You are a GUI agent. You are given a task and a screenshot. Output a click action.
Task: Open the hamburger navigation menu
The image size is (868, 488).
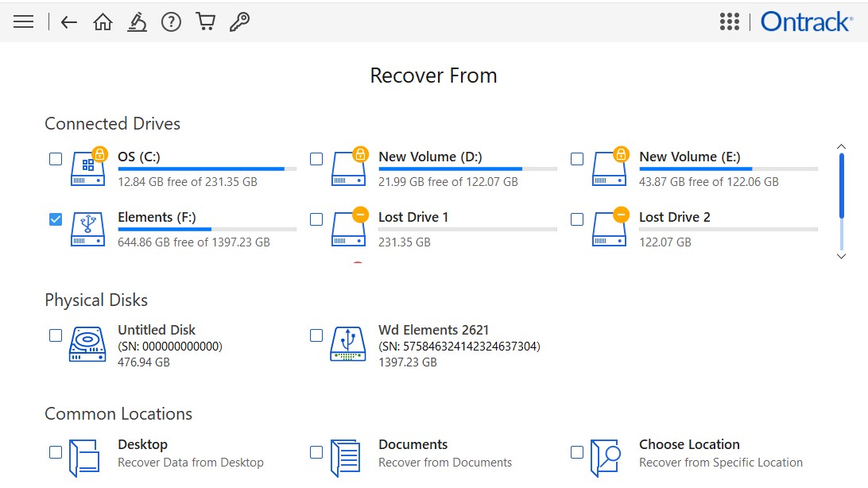pyautogui.click(x=23, y=21)
